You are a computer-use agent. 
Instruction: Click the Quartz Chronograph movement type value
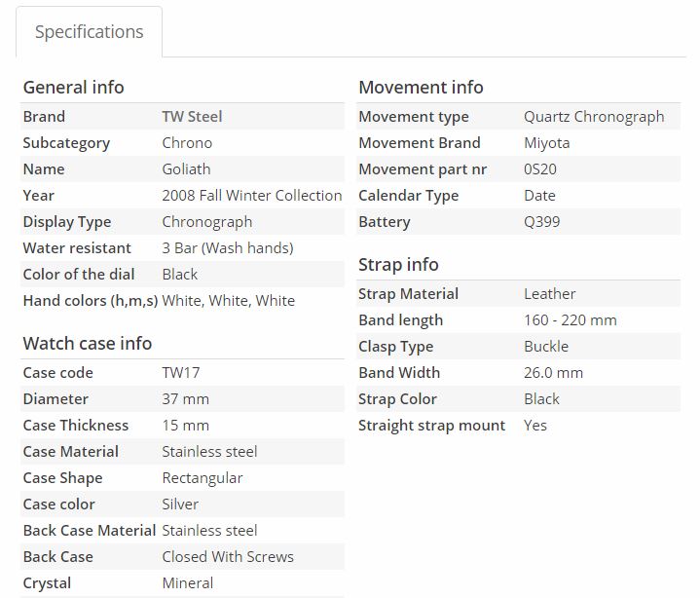point(594,117)
